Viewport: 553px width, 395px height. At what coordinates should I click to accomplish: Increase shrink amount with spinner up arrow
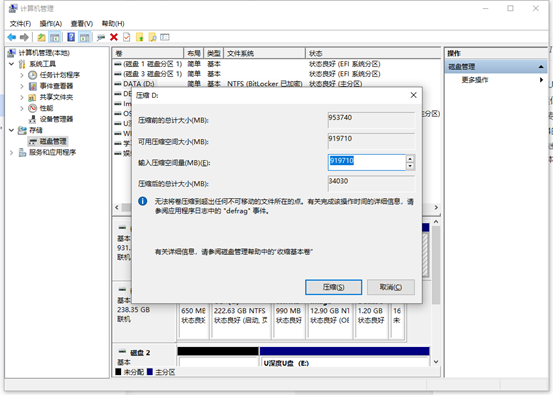[410, 158]
